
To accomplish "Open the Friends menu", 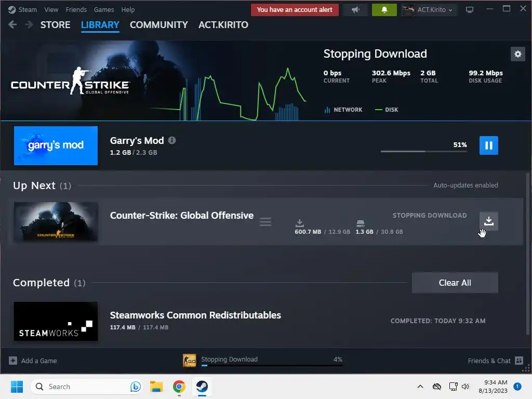I will pyautogui.click(x=76, y=9).
